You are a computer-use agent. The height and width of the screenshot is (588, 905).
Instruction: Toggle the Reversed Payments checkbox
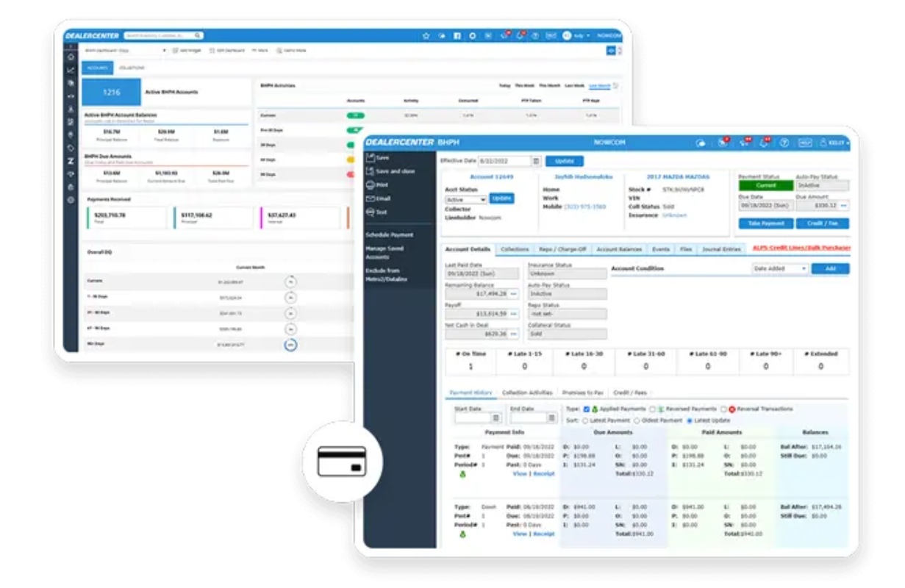653,409
